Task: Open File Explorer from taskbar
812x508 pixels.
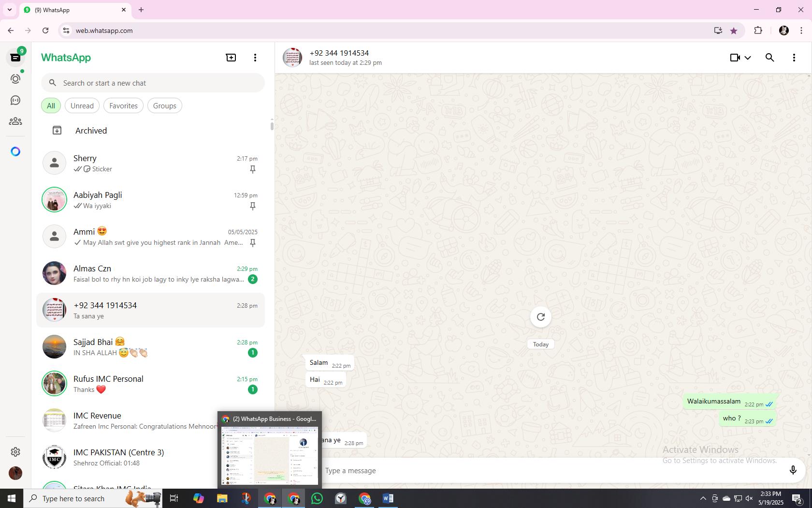Action: (x=222, y=498)
